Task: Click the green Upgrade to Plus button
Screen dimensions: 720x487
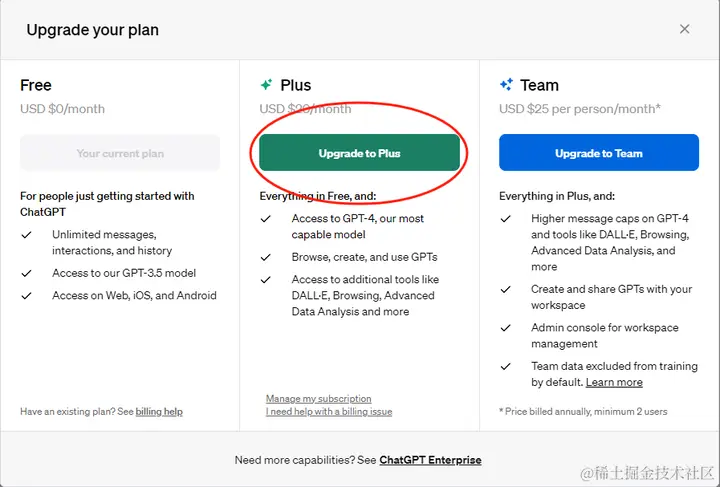Action: coord(360,154)
